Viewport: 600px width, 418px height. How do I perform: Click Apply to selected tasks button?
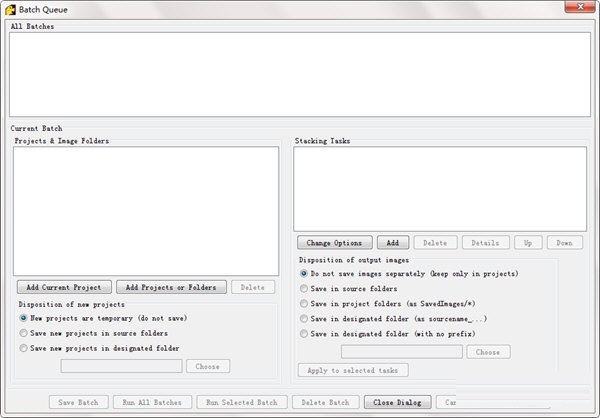353,370
